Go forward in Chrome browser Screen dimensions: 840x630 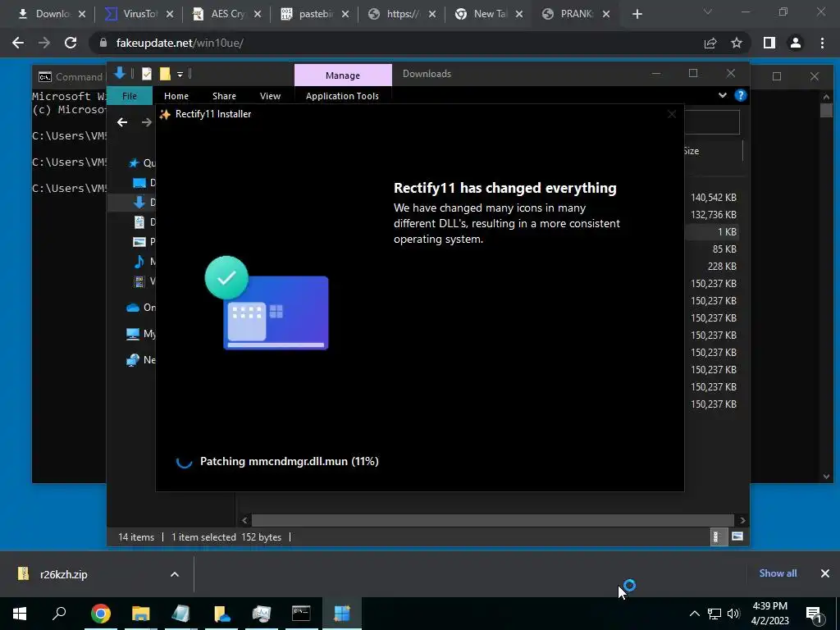coord(44,43)
